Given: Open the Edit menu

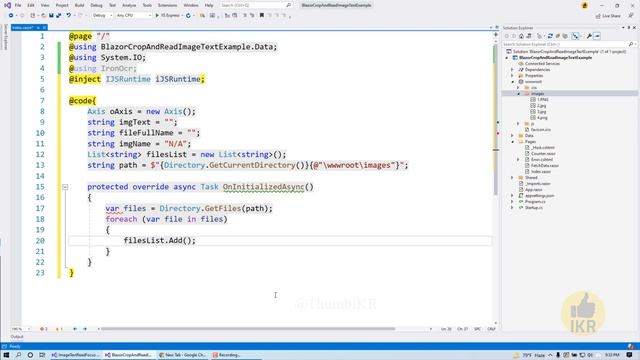Looking at the screenshot, I should pyautogui.click(x=31, y=5).
